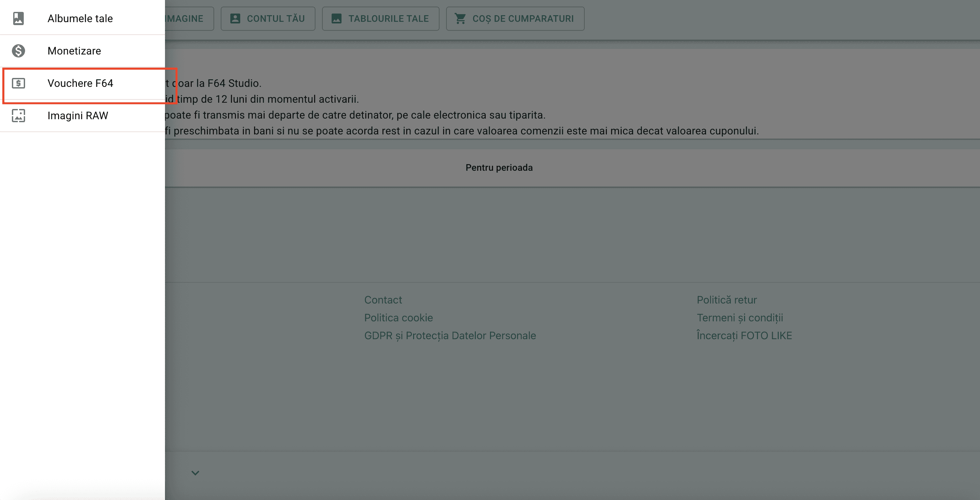980x500 pixels.
Task: Click the picture icon in TABLOURILE TALE
Action: (336, 18)
